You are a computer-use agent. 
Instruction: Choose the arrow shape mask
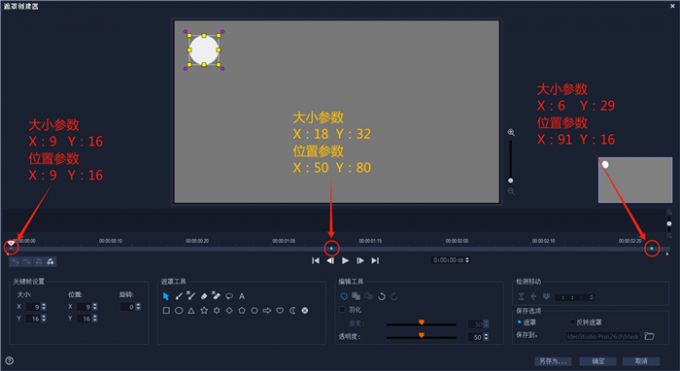tap(267, 311)
